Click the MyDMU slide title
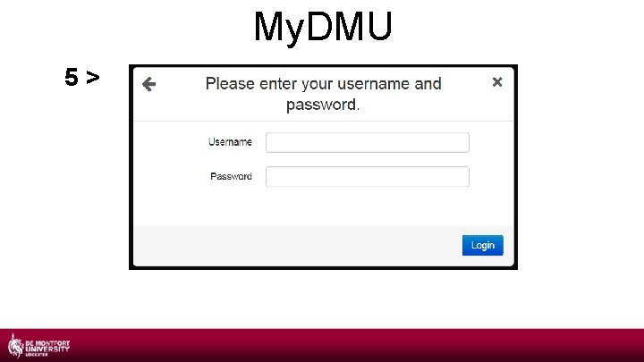Image resolution: width=644 pixels, height=362 pixels. pos(323,27)
